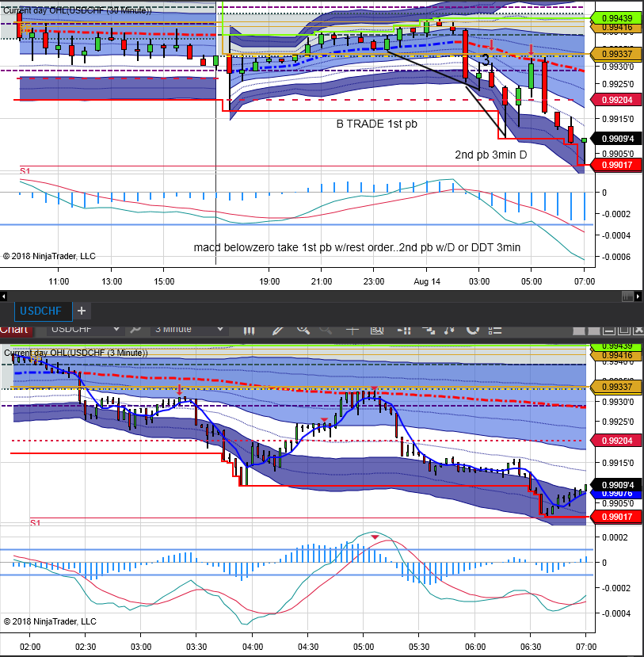Click the 0.0002 value on lower MACD scale
The width and height of the screenshot is (644, 657).
click(x=615, y=537)
